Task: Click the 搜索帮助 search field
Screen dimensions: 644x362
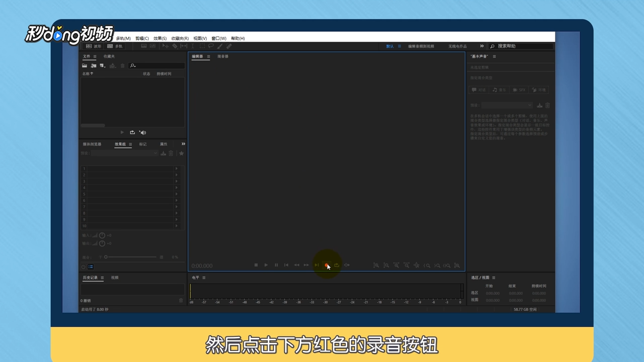Action: [521, 46]
